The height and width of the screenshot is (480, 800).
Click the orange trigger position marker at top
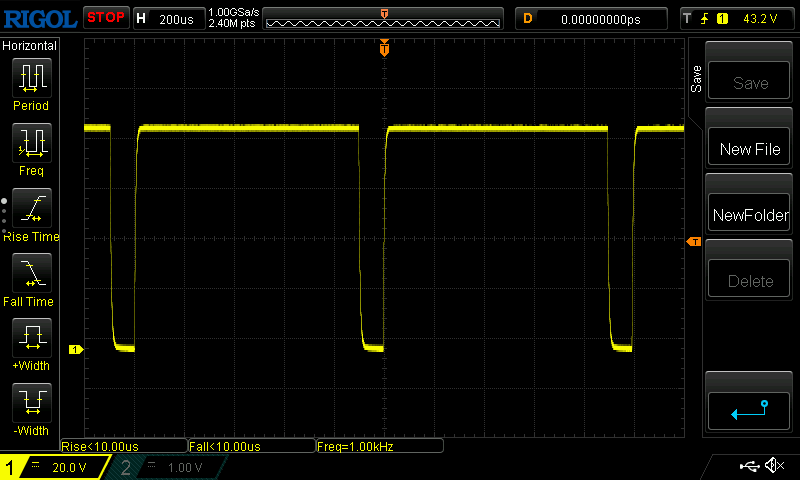point(384,48)
